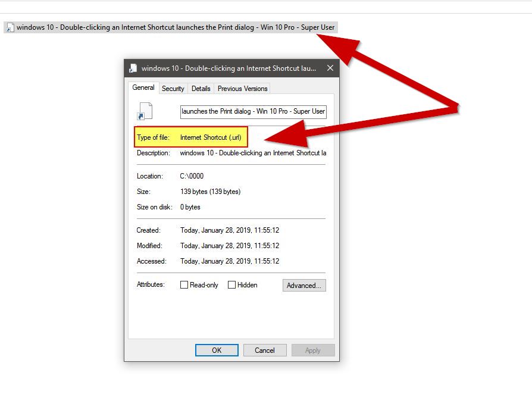Screen dimensions: 532x407
Task: Click the Accessed date value
Action: (230, 261)
